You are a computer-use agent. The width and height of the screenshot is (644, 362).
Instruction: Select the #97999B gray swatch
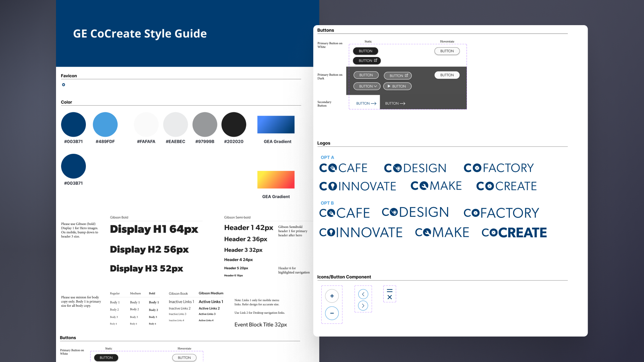point(205,124)
